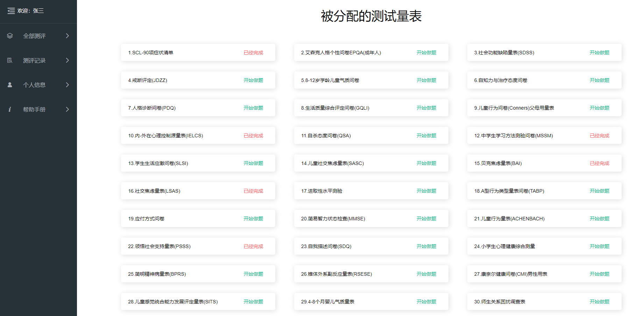Open the 测评记录 menu item
644x316 pixels.
click(x=38, y=60)
